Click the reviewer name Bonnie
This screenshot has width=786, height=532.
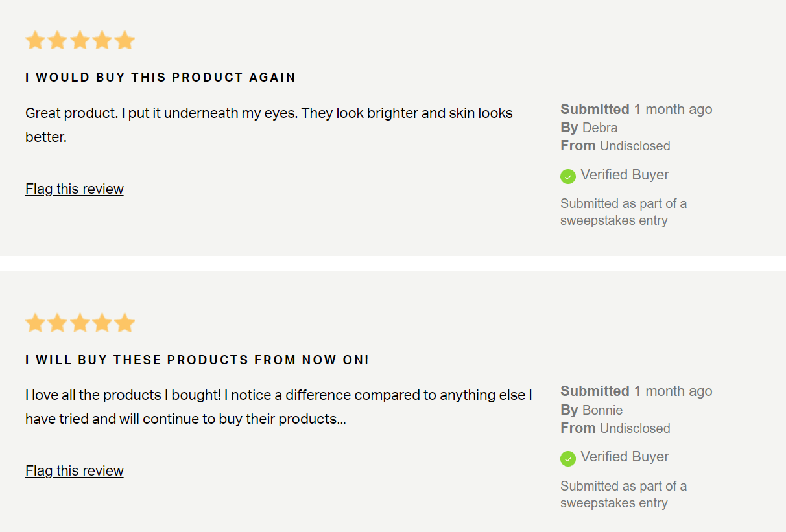tap(602, 410)
